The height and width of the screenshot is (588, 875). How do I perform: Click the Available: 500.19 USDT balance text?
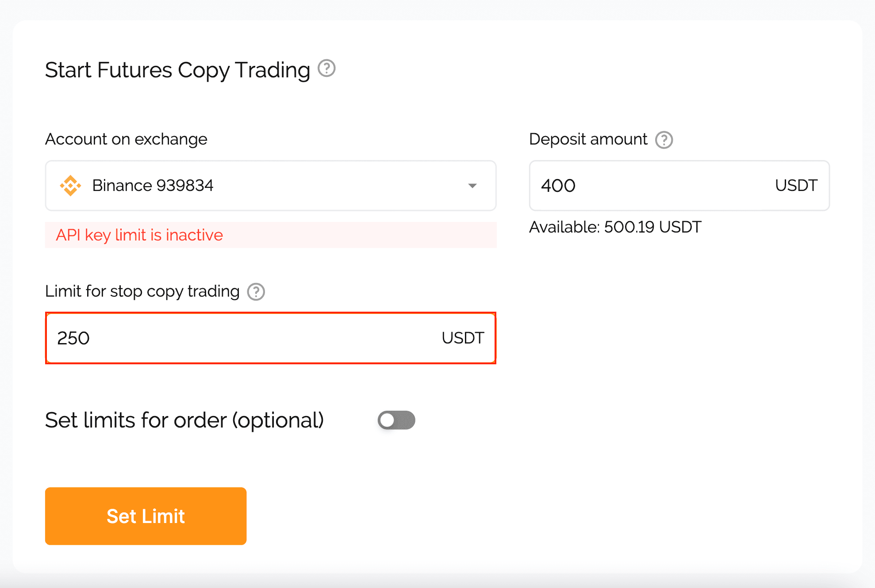[615, 227]
